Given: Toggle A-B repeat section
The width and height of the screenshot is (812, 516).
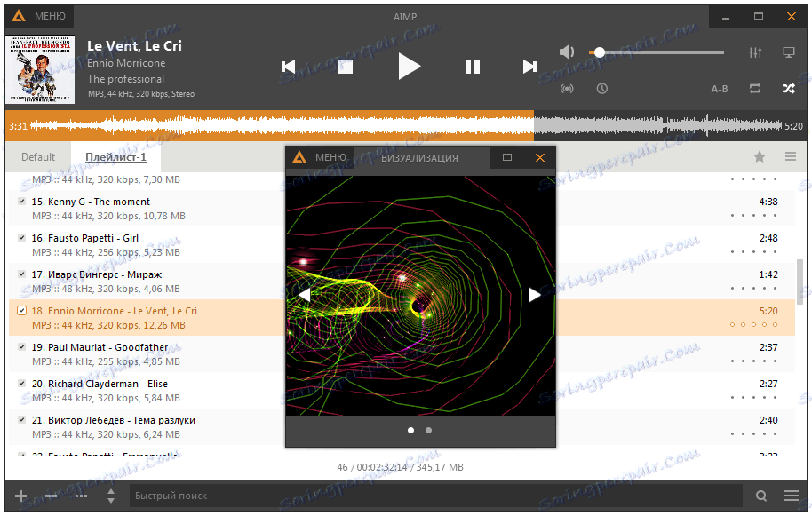Looking at the screenshot, I should coord(720,89).
